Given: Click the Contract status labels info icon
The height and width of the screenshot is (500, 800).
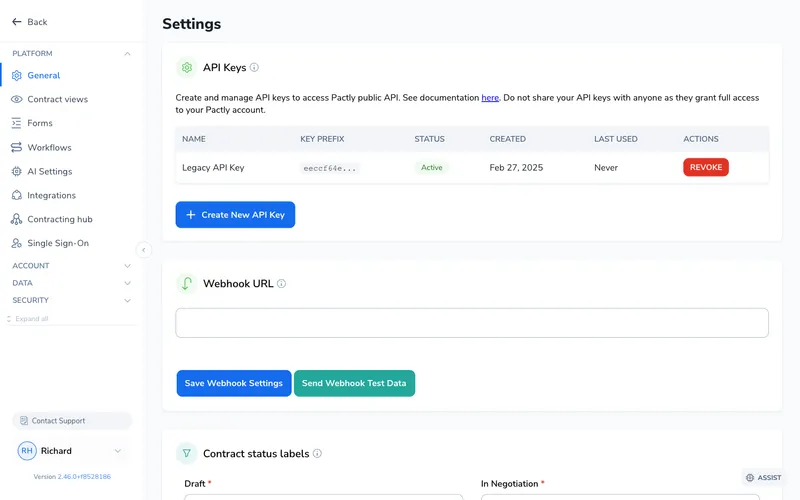Looking at the screenshot, I should [317, 454].
